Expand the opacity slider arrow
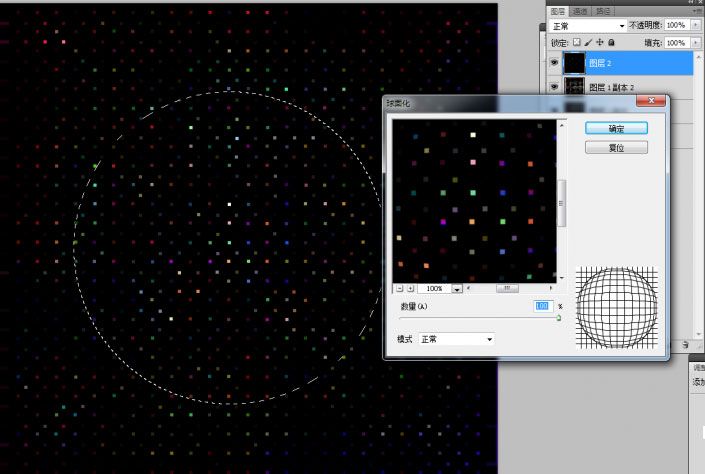 pos(695,25)
